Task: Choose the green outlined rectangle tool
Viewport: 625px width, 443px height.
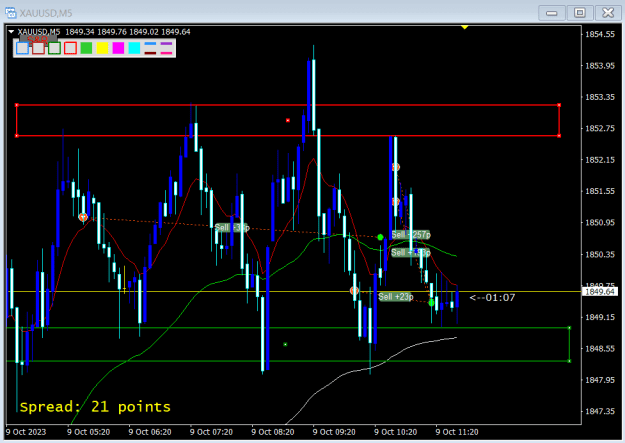Action: click(54, 48)
